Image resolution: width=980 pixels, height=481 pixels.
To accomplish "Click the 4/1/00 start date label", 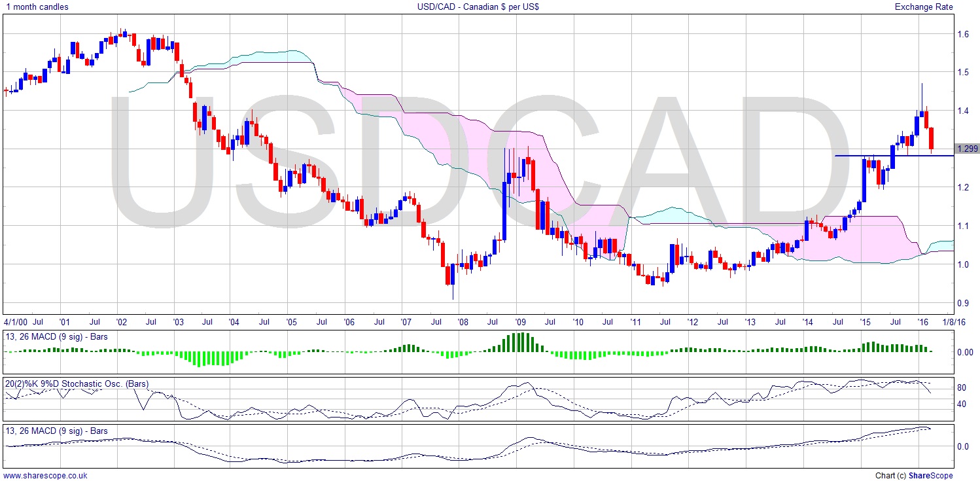I will pyautogui.click(x=16, y=322).
